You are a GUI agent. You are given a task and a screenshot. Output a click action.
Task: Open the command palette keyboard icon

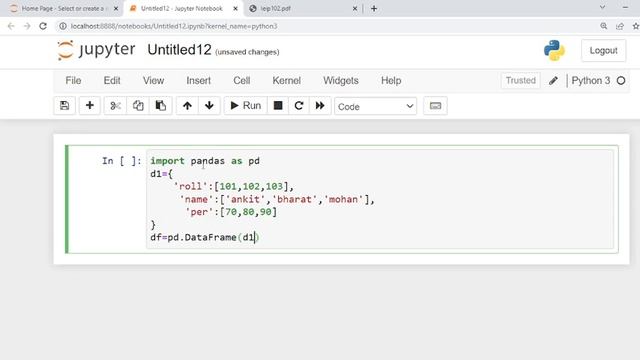coord(435,106)
